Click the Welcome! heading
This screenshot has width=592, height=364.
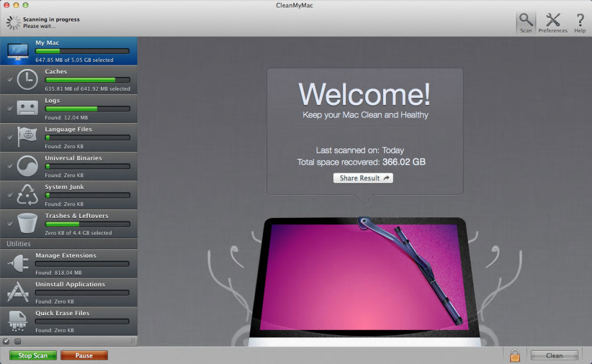coord(364,94)
